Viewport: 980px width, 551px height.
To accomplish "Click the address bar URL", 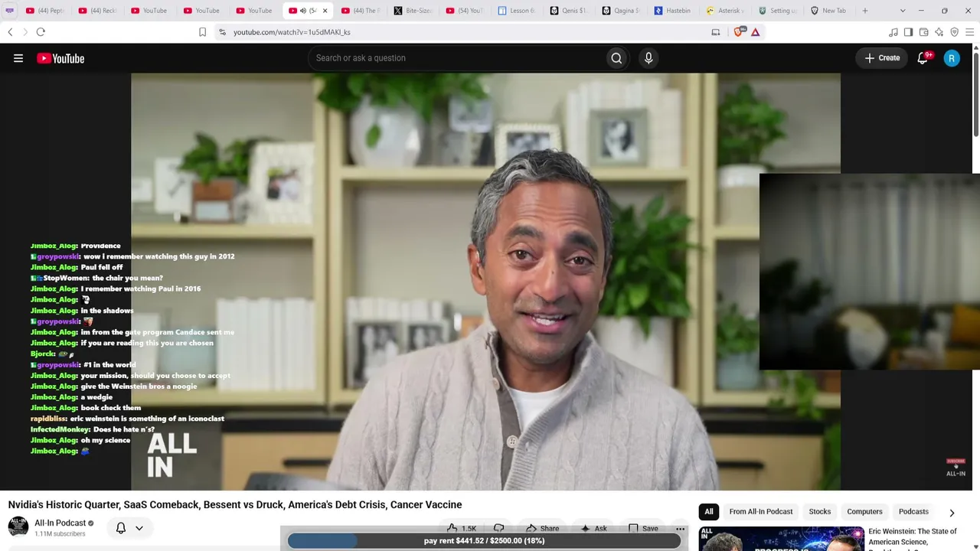I will (292, 32).
